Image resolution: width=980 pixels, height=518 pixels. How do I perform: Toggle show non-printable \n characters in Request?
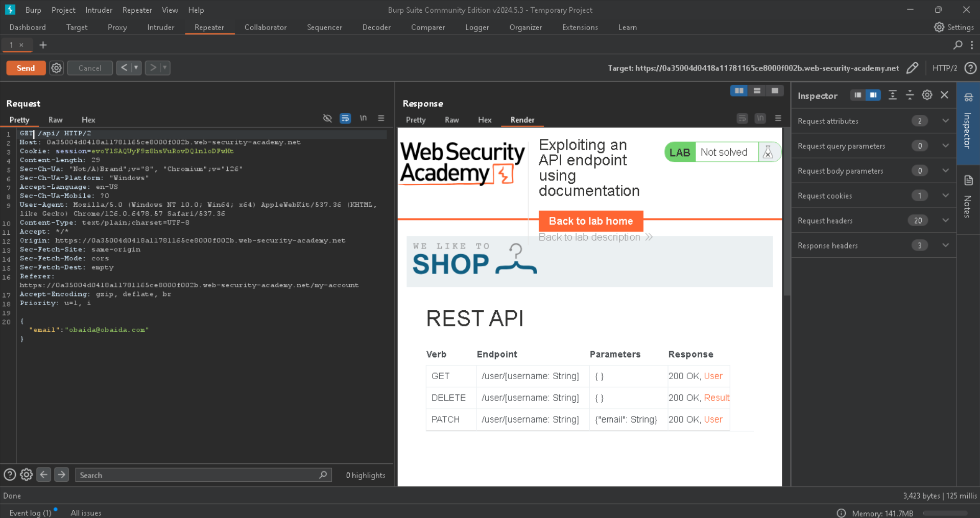click(x=363, y=118)
